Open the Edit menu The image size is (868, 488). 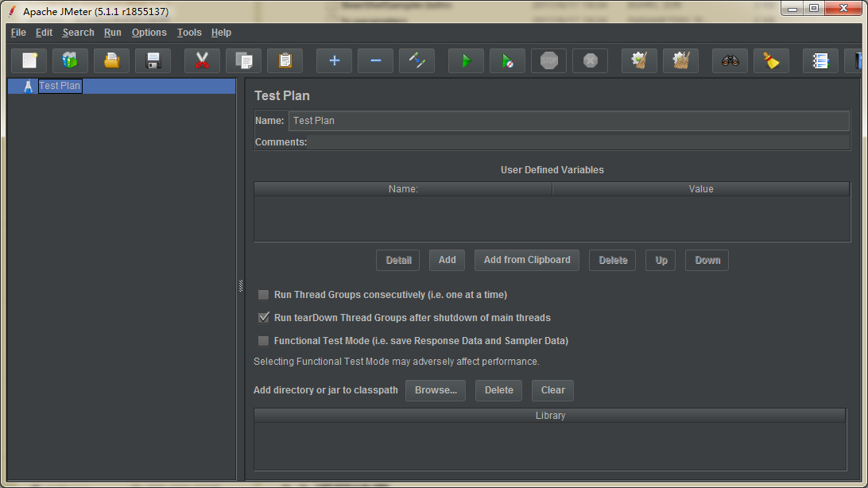pyautogui.click(x=44, y=33)
